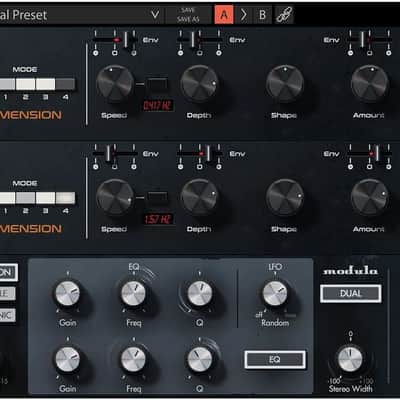Select Mode 4 in the lower unit

tap(65, 198)
